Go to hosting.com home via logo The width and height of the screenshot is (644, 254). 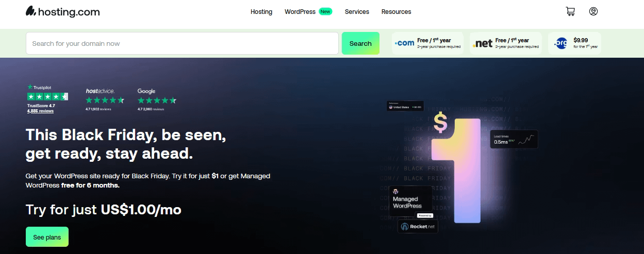[63, 12]
